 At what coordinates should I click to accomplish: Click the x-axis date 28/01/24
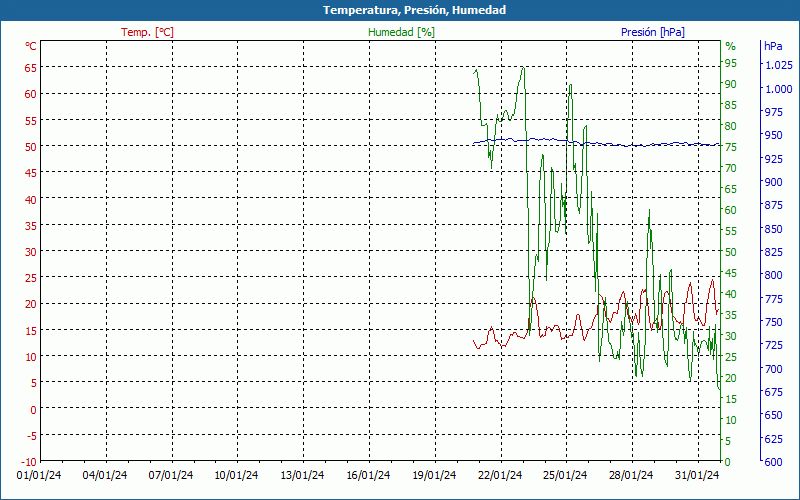point(631,476)
